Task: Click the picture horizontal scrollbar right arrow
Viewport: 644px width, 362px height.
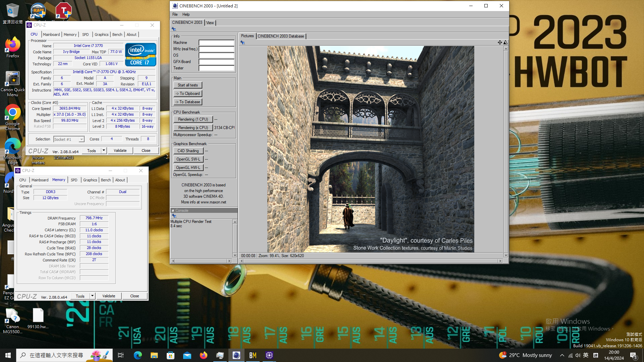Action: pos(500,261)
